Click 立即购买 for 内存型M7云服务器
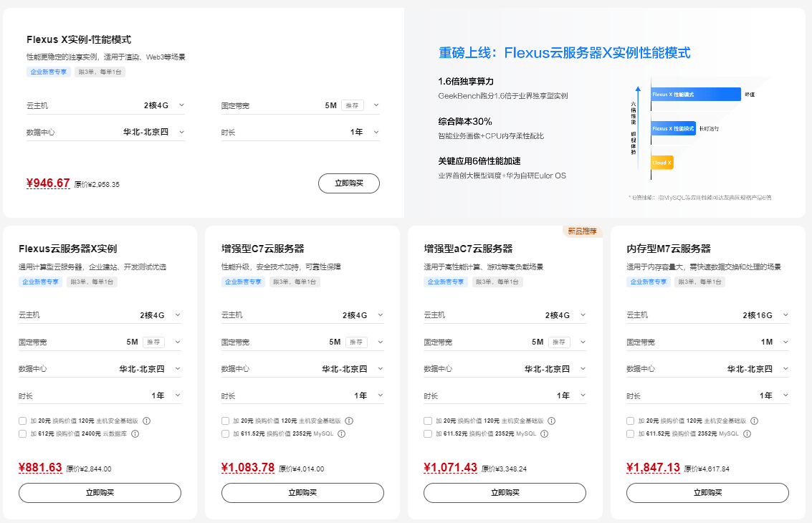The width and height of the screenshot is (812, 523). pos(708,492)
